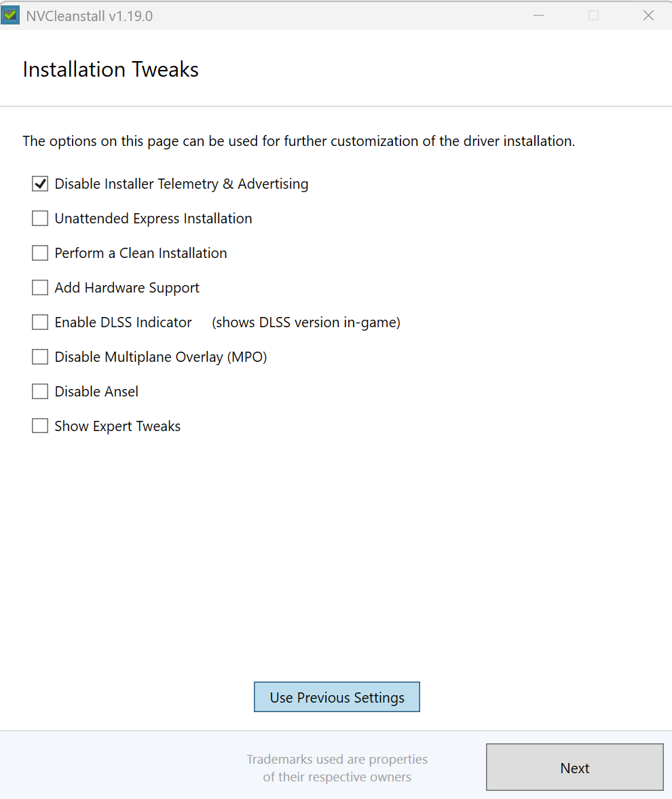The image size is (672, 799).
Task: Click the Show Expert Tweaks label text
Action: (117, 426)
